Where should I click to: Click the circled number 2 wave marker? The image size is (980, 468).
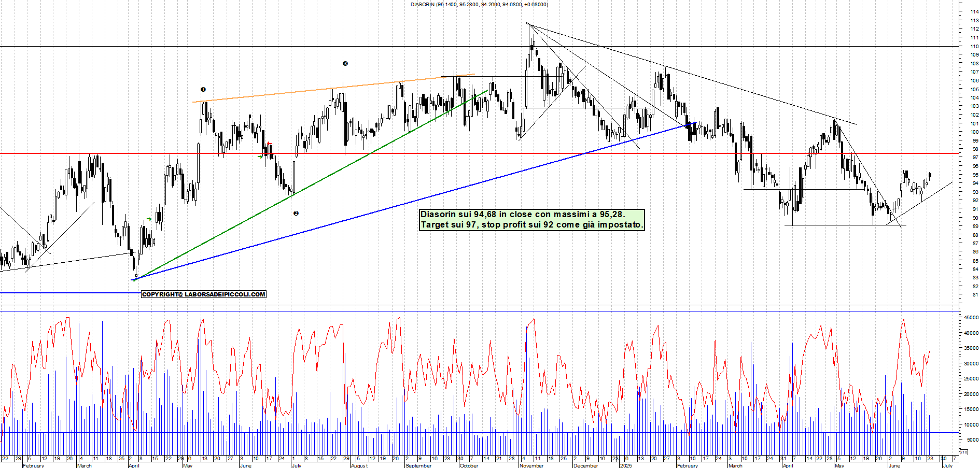[x=296, y=214]
